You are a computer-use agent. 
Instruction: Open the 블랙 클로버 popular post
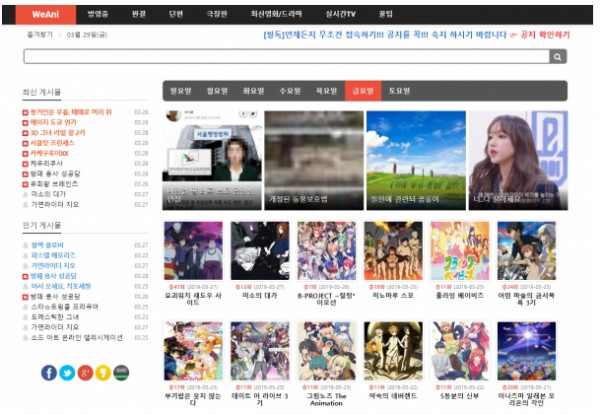click(47, 245)
